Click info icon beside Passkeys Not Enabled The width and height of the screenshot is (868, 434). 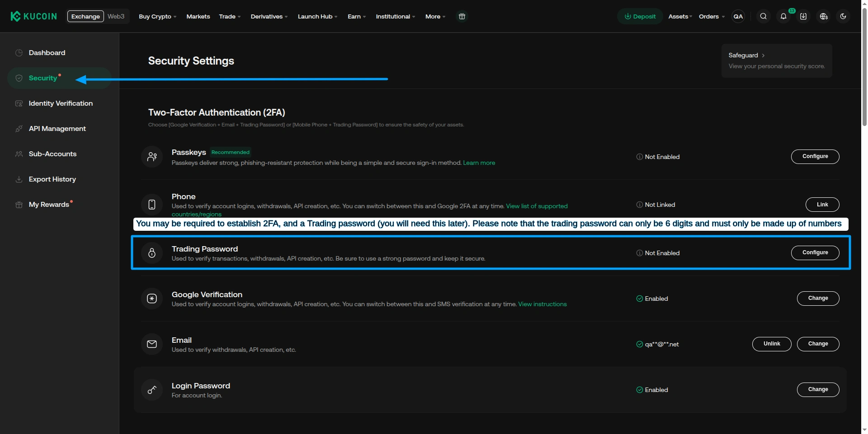click(x=640, y=157)
